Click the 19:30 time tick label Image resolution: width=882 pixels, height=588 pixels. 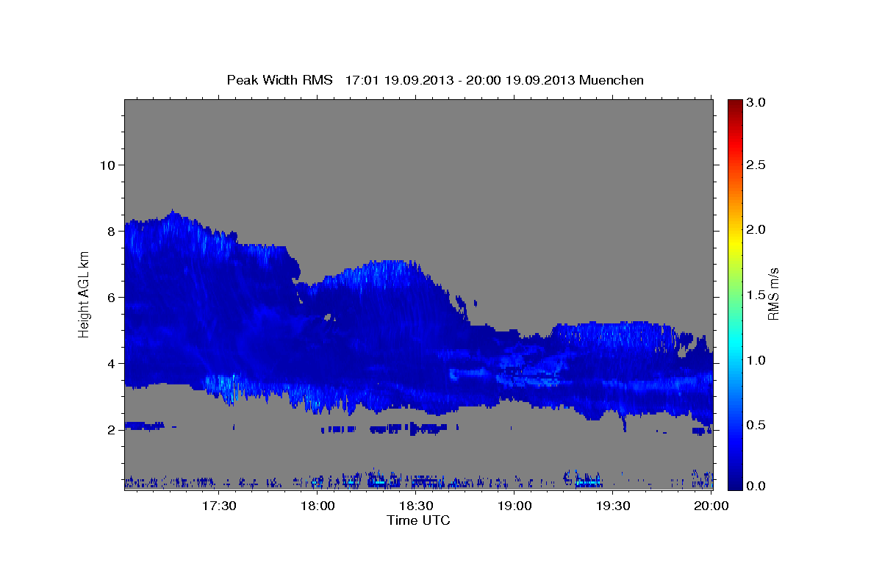pos(613,506)
